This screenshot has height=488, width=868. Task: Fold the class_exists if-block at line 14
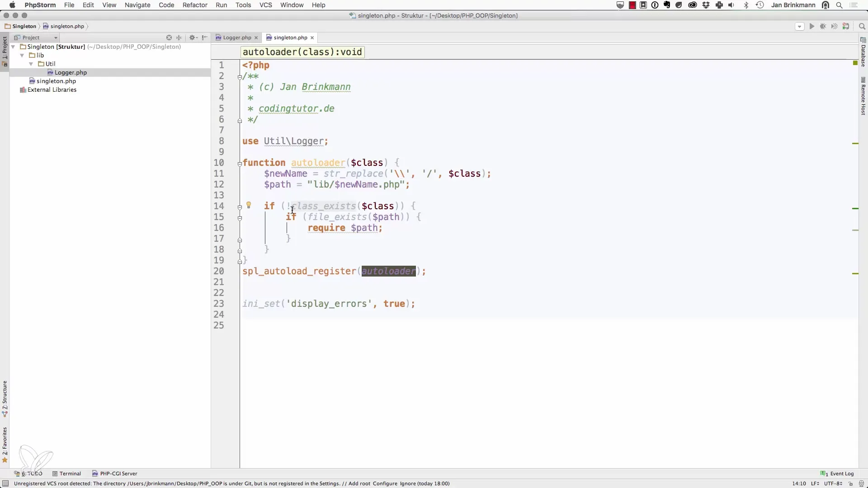tap(240, 207)
